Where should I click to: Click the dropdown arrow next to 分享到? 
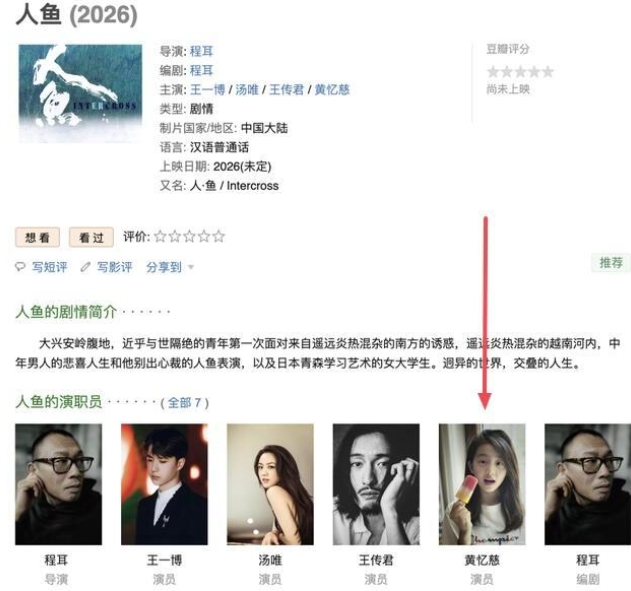click(x=191, y=267)
